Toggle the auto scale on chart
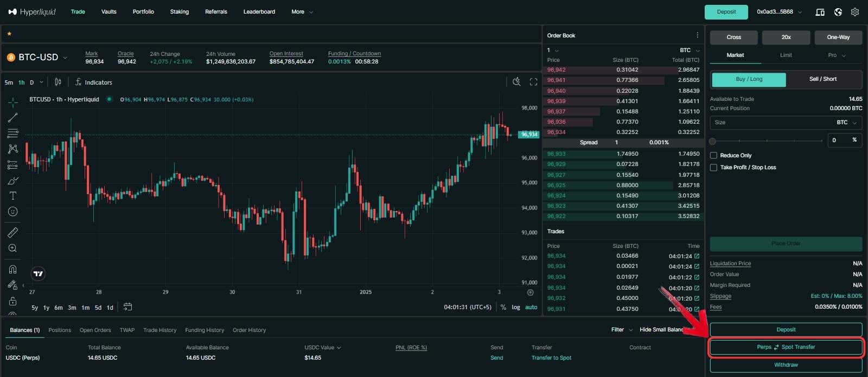This screenshot has width=868, height=377. coord(531,307)
